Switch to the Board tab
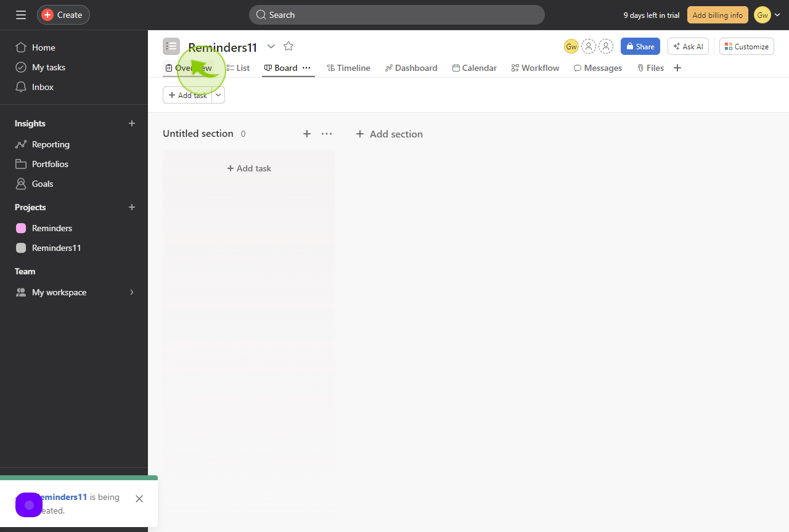 click(281, 68)
